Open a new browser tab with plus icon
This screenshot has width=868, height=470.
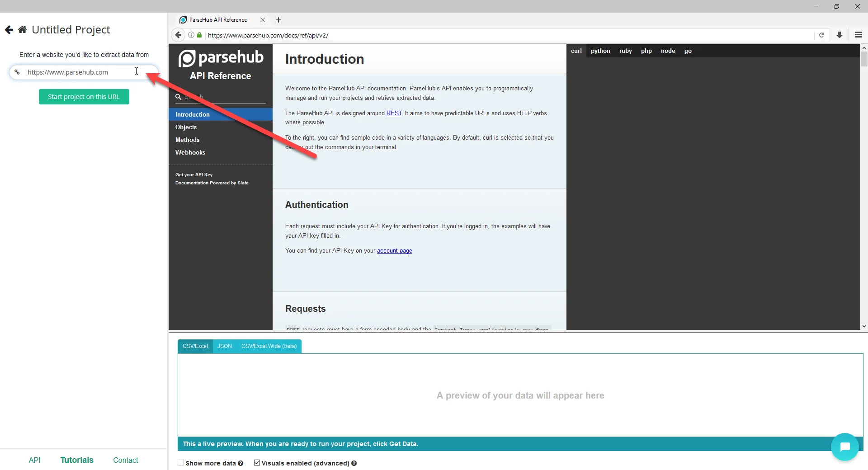click(x=278, y=20)
